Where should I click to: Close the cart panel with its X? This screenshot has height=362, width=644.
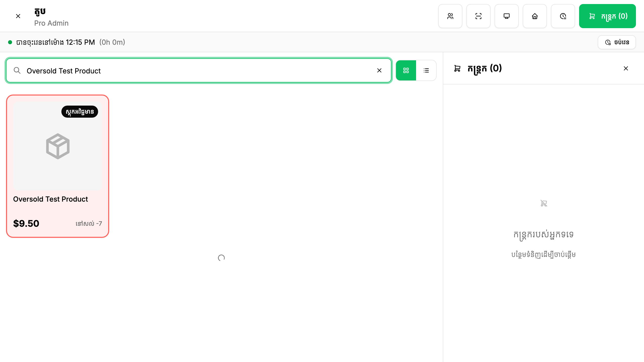coord(626,68)
